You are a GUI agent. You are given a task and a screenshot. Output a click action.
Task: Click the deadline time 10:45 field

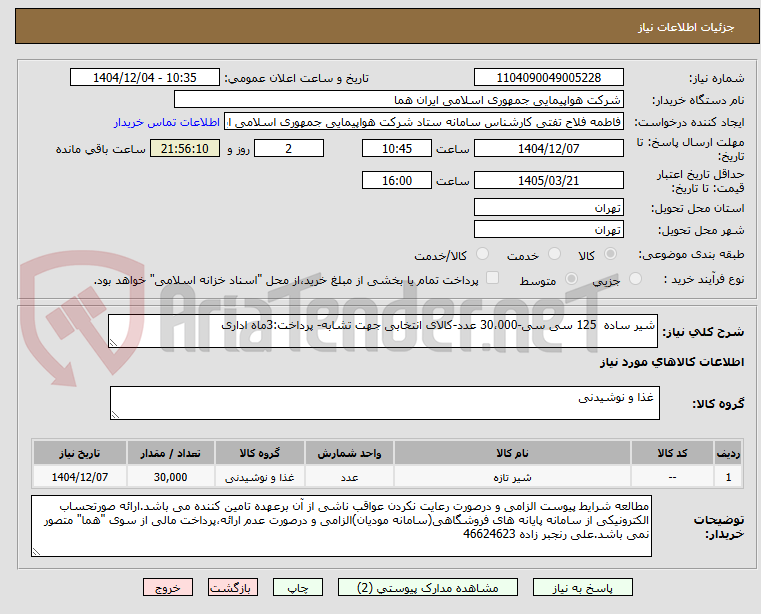(x=397, y=149)
